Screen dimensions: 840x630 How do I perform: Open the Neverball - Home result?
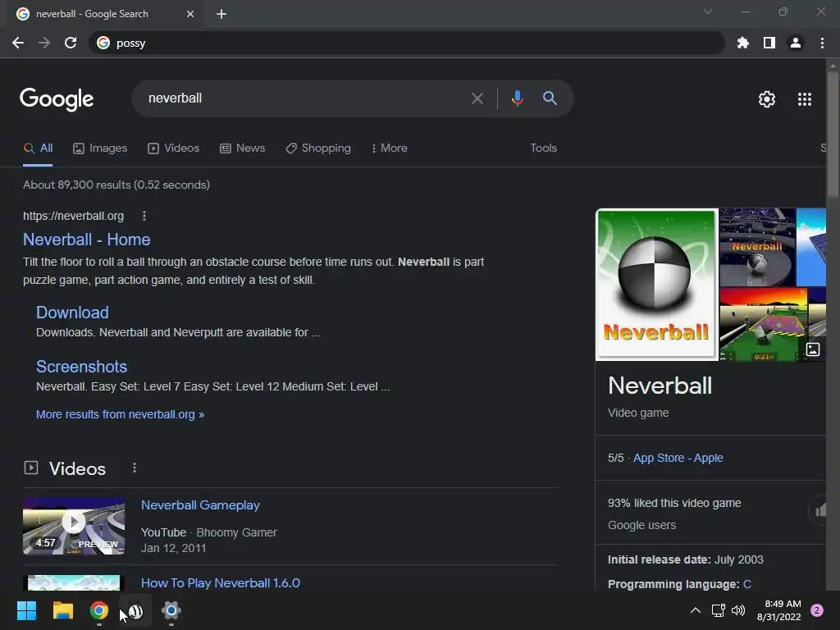click(x=87, y=240)
